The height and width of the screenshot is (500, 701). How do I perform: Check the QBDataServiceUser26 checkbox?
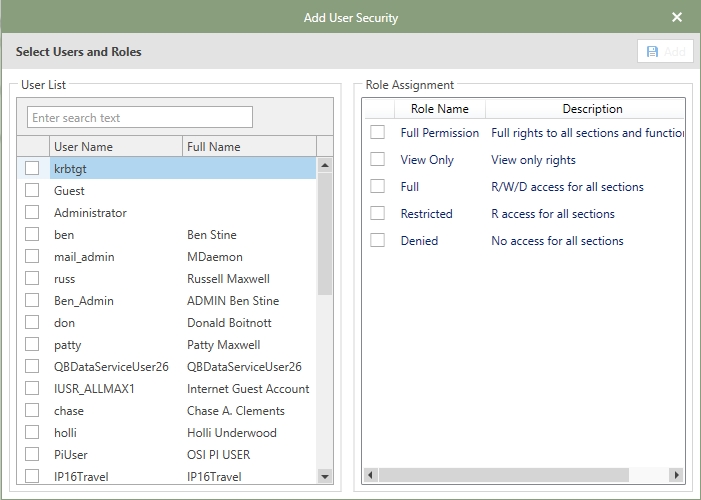[x=32, y=366]
